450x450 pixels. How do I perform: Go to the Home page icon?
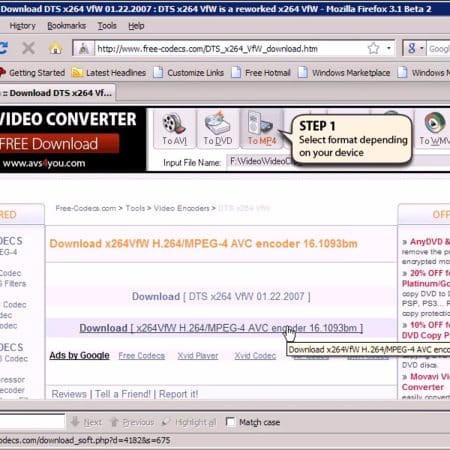click(x=56, y=49)
